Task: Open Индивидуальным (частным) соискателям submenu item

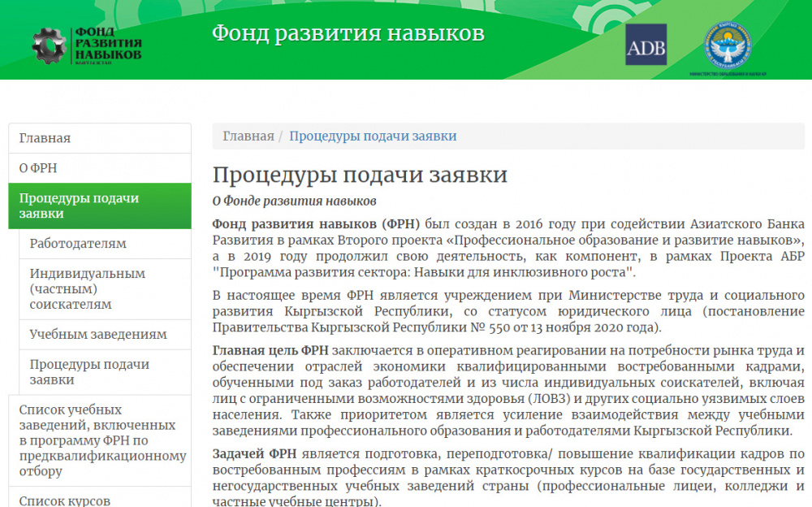Action: (x=88, y=289)
